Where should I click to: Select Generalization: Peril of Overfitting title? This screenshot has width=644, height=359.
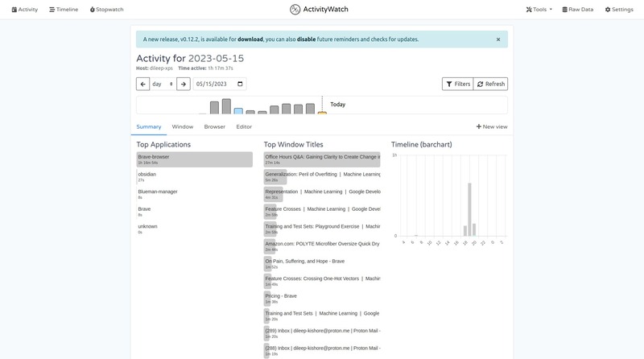click(x=322, y=176)
